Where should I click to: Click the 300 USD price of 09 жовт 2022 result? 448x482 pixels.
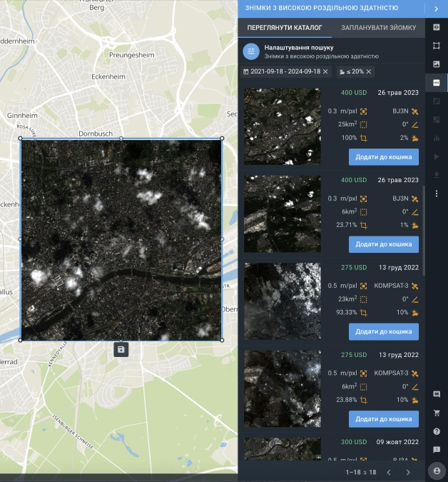354,442
